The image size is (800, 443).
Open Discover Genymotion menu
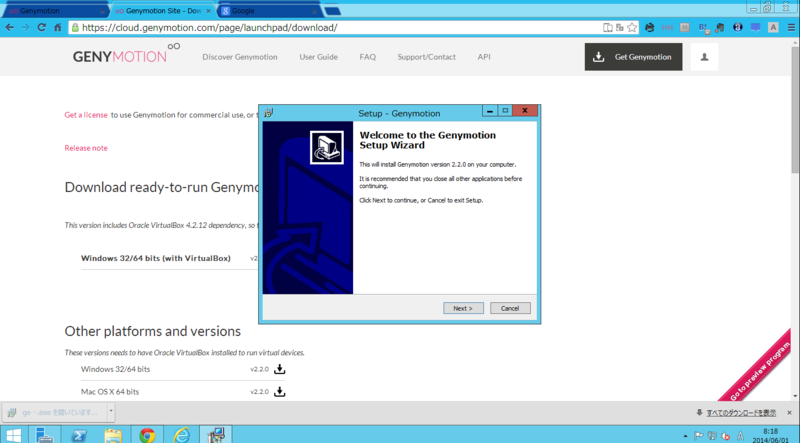pyautogui.click(x=240, y=57)
